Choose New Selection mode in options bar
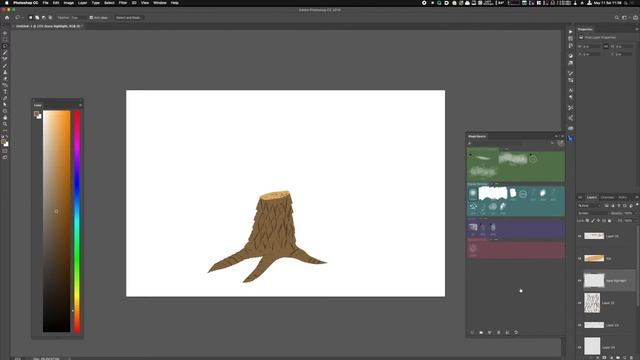 tap(30, 18)
